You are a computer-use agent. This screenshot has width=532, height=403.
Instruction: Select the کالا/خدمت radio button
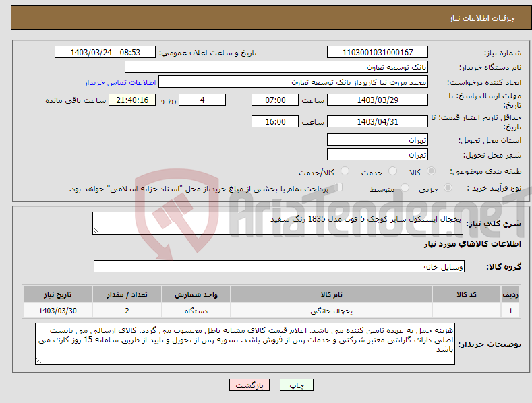[345, 171]
